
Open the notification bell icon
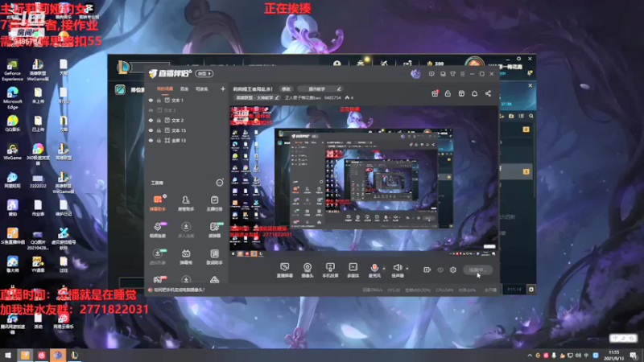[x=474, y=93]
